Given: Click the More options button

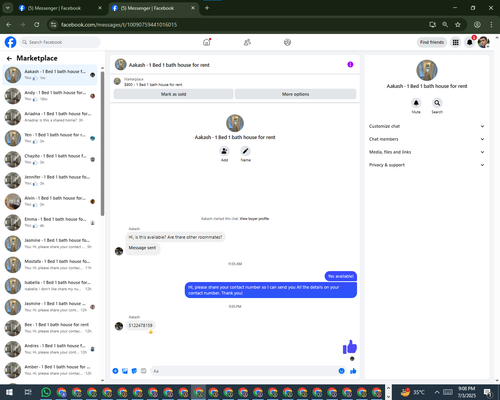Looking at the screenshot, I should click(295, 94).
